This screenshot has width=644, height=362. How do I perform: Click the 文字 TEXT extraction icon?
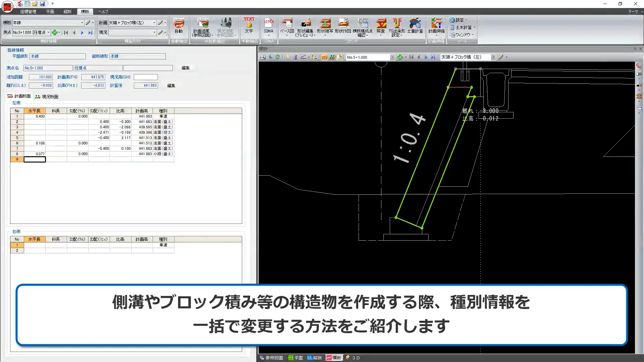click(x=249, y=25)
